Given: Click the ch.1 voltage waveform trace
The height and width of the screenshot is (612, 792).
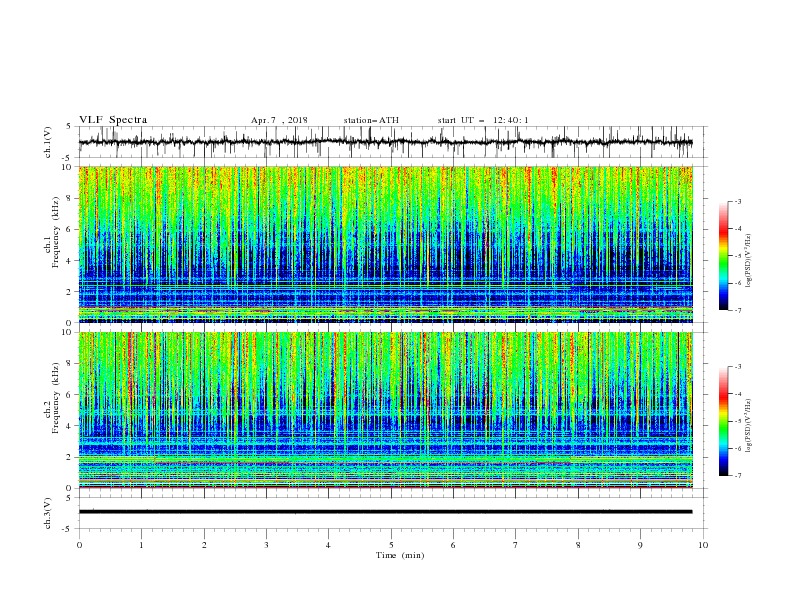Looking at the screenshot, I should point(385,142).
